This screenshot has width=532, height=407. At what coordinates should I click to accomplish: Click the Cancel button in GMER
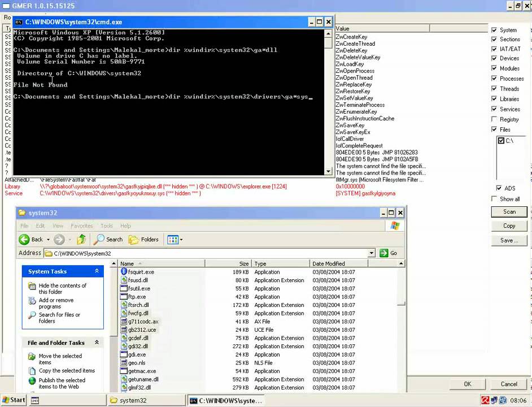(x=509, y=384)
